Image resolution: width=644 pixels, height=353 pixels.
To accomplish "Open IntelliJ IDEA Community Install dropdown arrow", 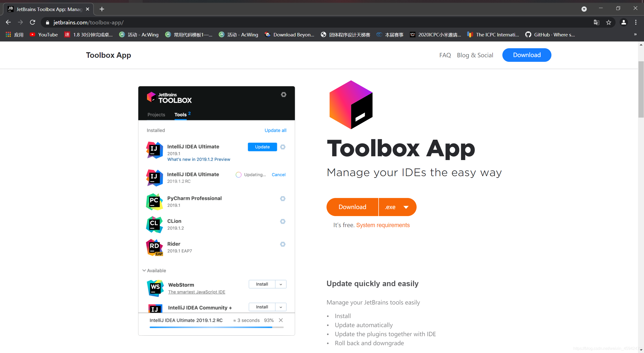I will point(281,307).
